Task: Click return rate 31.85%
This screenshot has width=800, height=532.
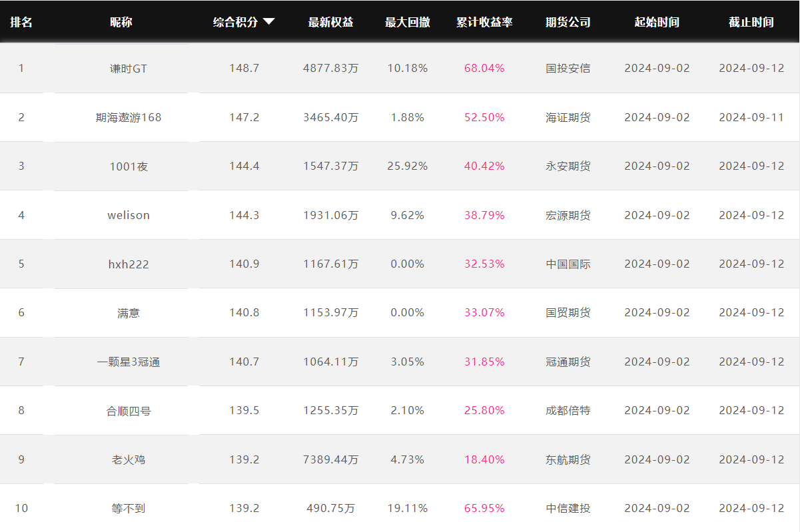Action: click(484, 362)
